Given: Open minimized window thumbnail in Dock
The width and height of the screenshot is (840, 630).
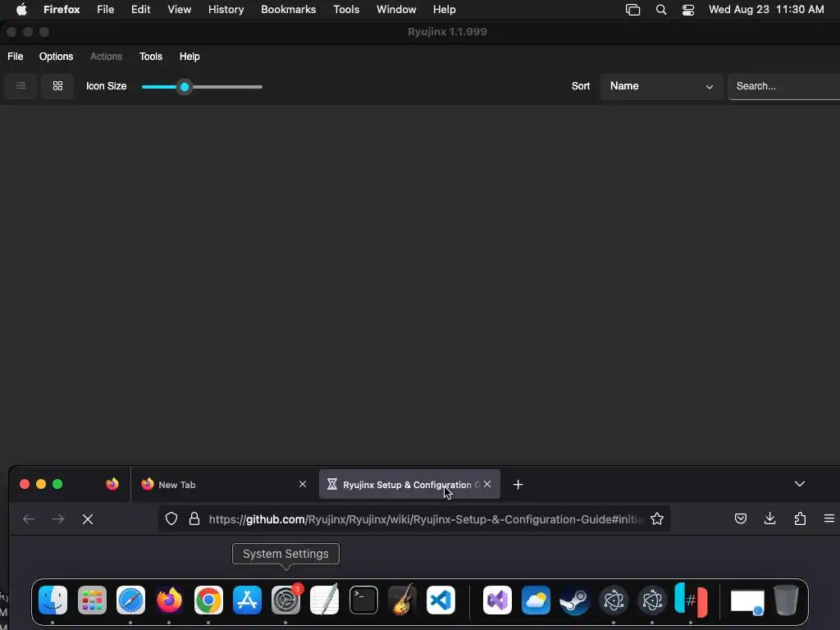Looking at the screenshot, I should coord(747,601).
